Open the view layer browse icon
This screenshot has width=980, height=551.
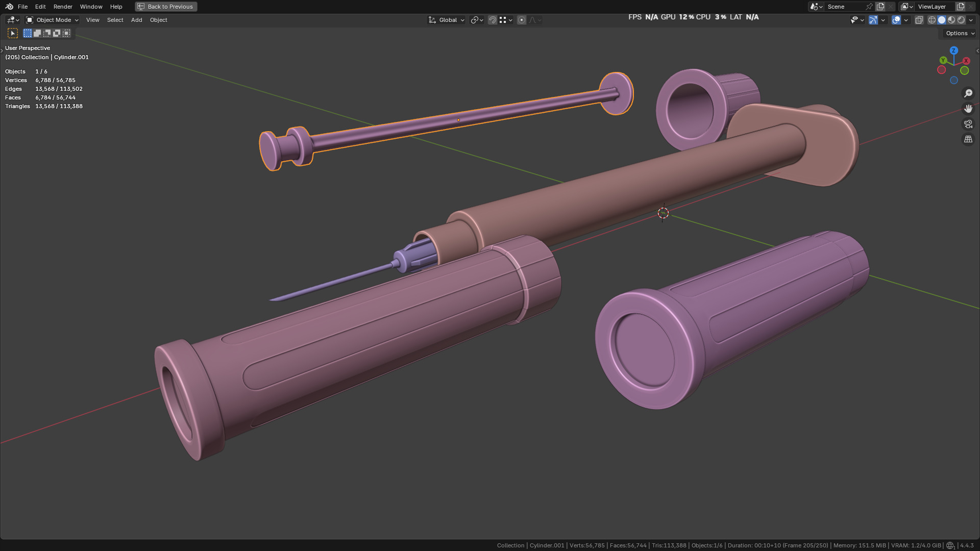(x=906, y=7)
